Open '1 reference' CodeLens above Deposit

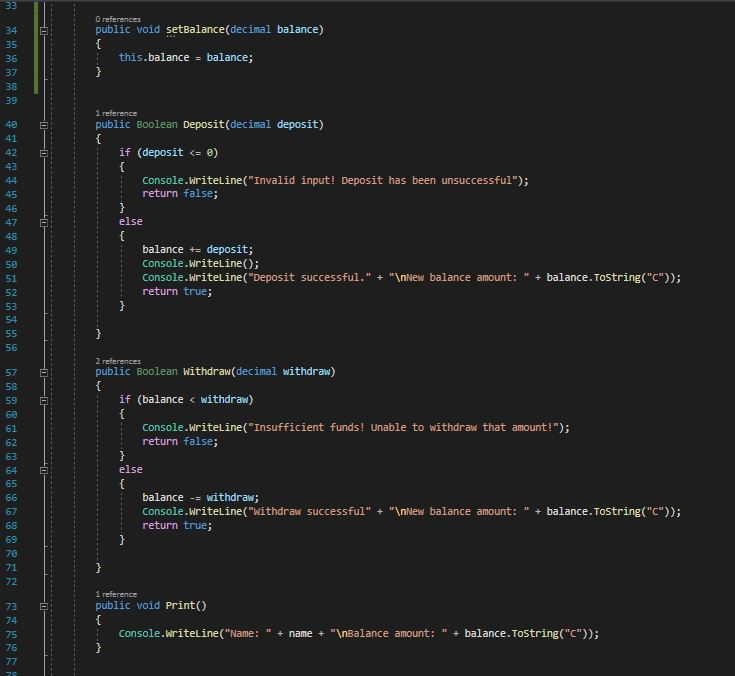click(116, 113)
